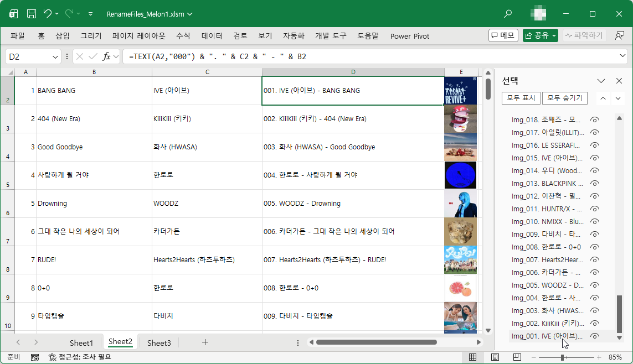
Task: Move selected object down in selection pane
Action: [x=618, y=98]
